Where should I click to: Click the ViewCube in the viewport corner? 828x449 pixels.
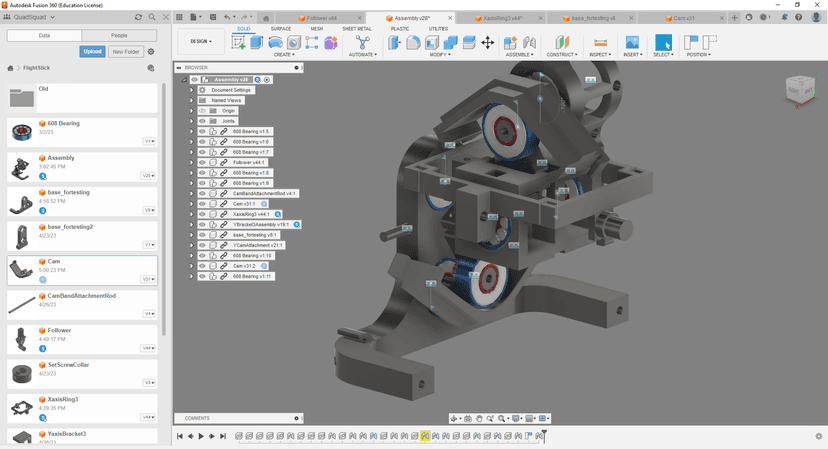coord(799,89)
